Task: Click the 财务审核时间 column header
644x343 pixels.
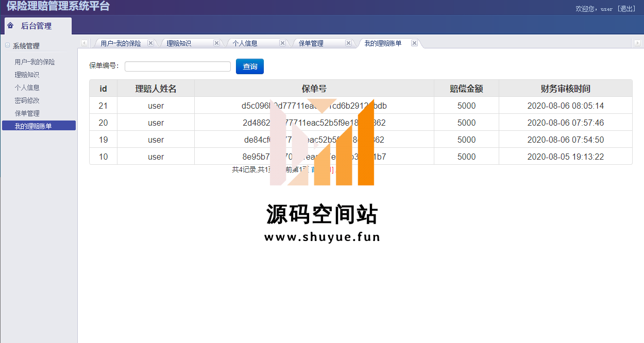Action: pos(566,89)
